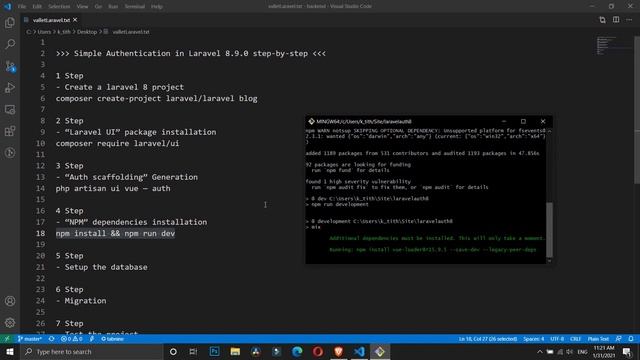Open Cortana circle icon on taskbar
The width and height of the screenshot is (640, 360).
click(x=173, y=351)
